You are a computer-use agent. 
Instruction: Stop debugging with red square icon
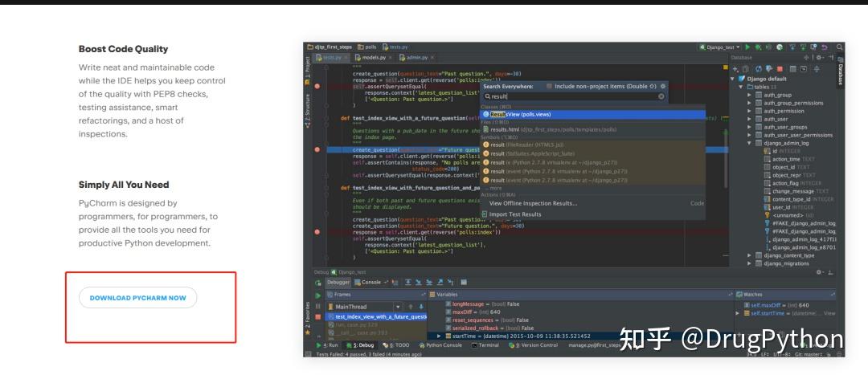click(x=318, y=316)
